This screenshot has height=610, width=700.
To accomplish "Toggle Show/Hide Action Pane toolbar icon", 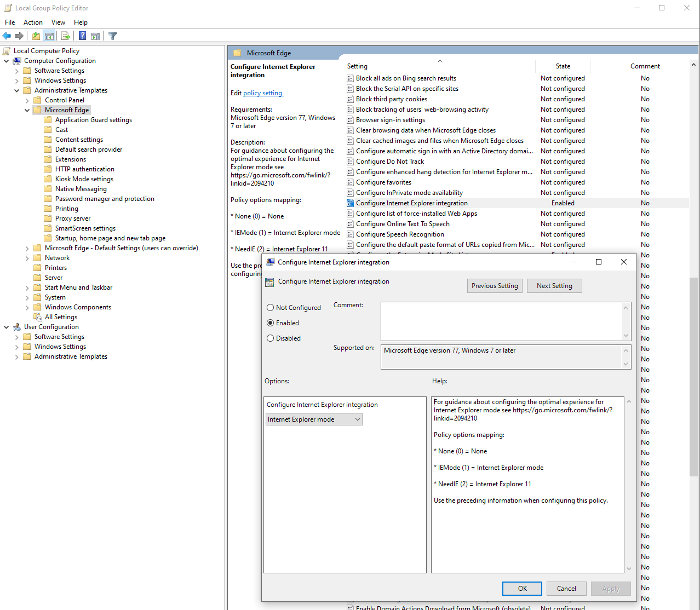I will click(x=95, y=36).
